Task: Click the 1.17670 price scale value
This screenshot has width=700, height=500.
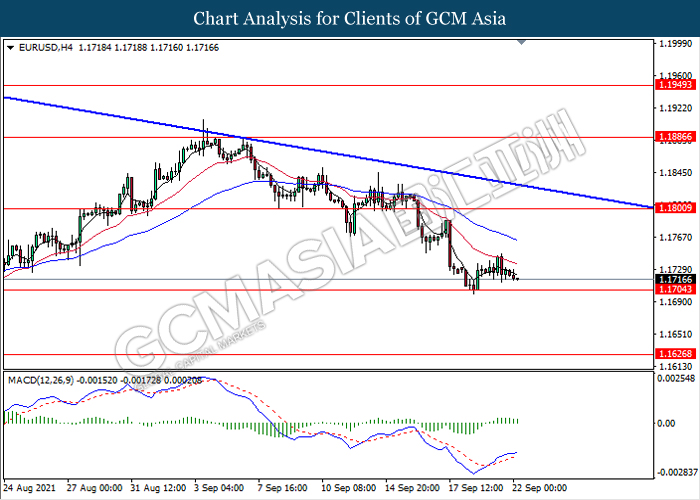Action: click(675, 238)
